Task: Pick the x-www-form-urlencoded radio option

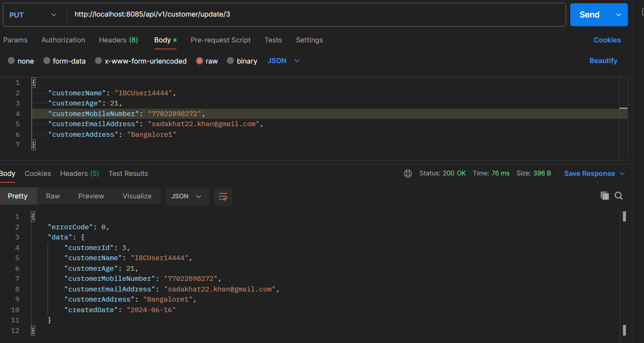Action: pyautogui.click(x=98, y=61)
